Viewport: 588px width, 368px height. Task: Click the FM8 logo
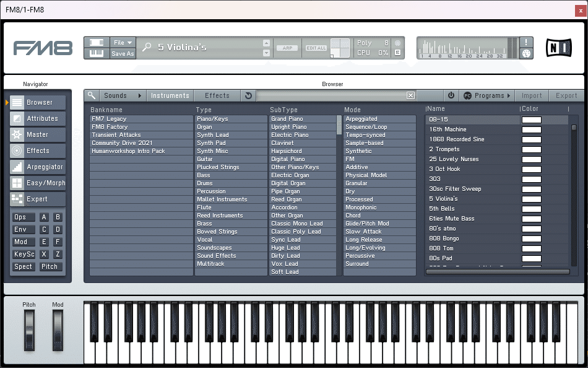[x=43, y=48]
